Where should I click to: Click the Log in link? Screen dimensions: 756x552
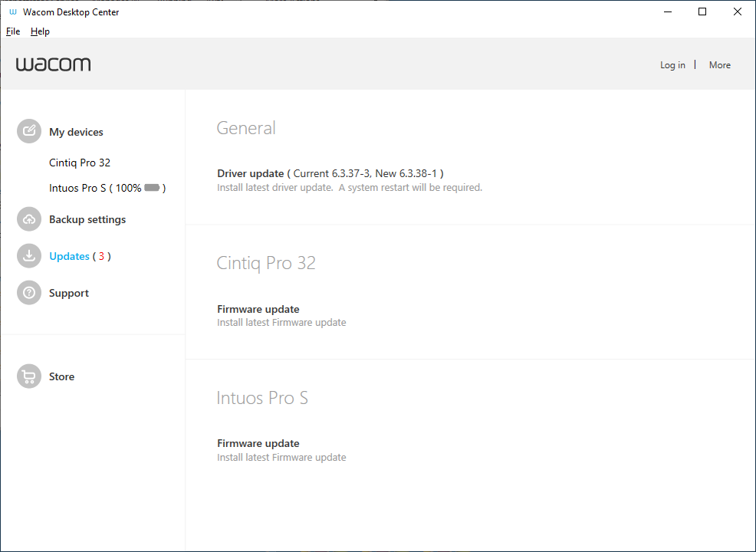pos(672,65)
